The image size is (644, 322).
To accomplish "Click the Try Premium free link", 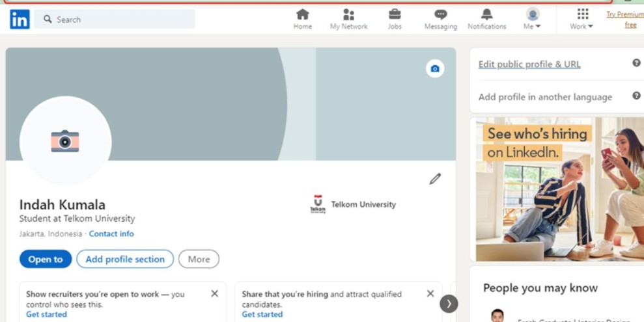I will click(625, 20).
